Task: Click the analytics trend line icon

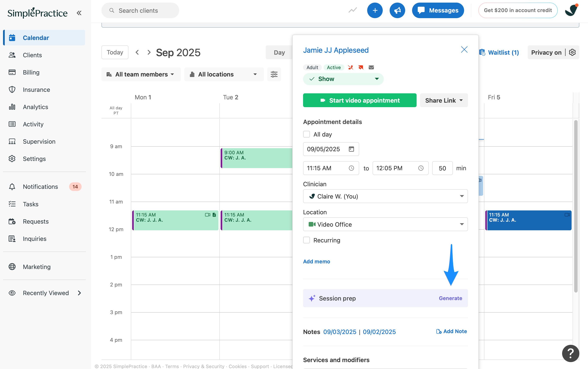Action: pos(352,10)
